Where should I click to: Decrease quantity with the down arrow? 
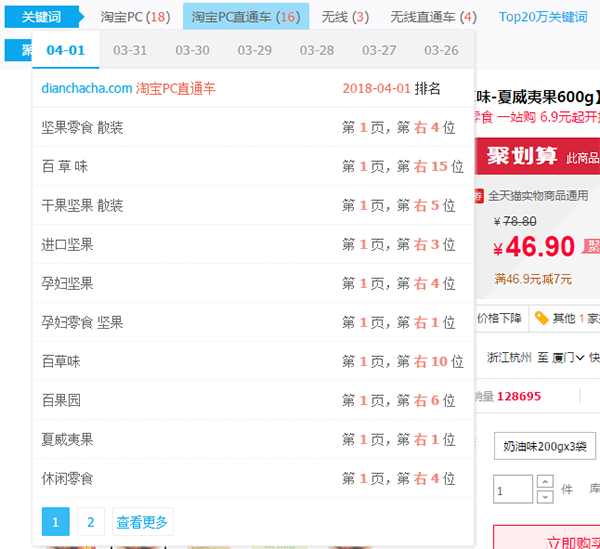pos(545,497)
